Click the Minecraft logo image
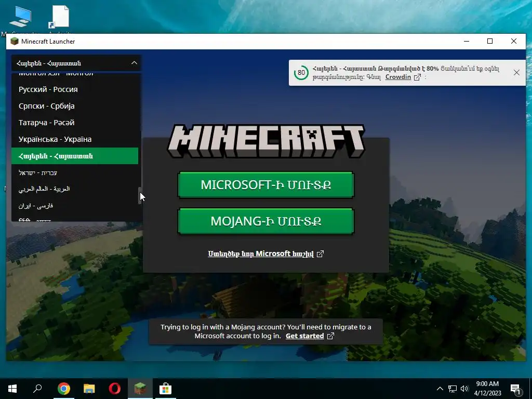 click(x=265, y=141)
